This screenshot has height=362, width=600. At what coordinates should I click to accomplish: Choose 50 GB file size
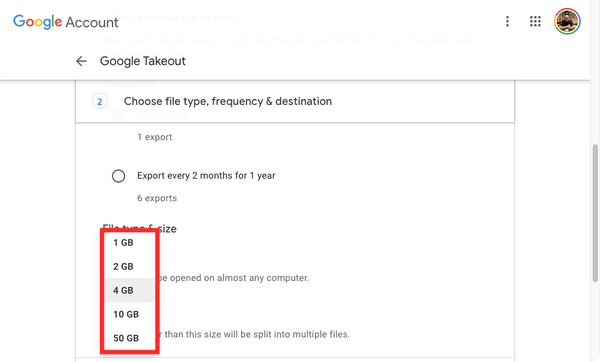tap(129, 338)
